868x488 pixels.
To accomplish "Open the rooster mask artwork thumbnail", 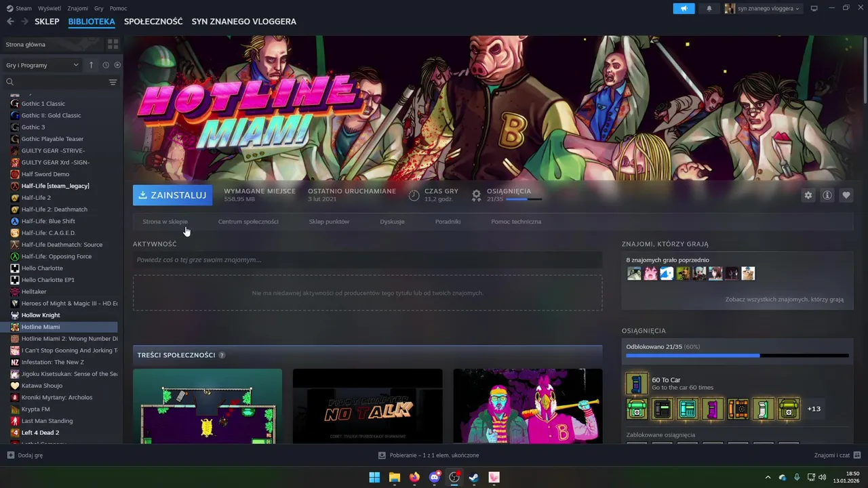I will point(528,406).
